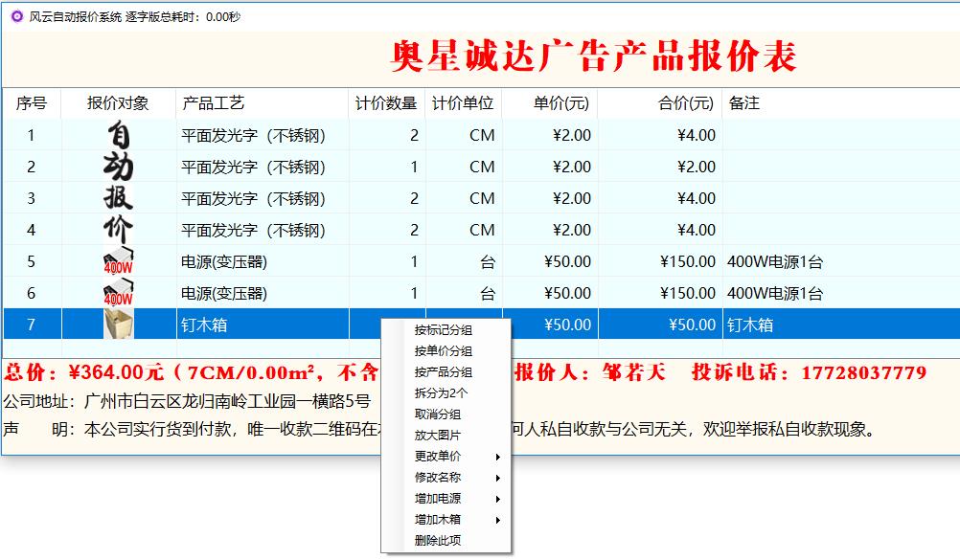
Task: Choose 按产品分组 from the context menu
Action: (444, 372)
